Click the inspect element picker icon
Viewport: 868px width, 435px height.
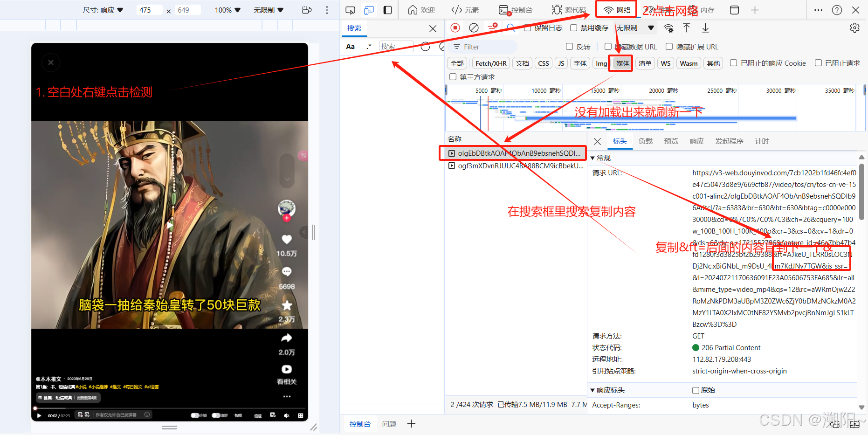pyautogui.click(x=351, y=10)
